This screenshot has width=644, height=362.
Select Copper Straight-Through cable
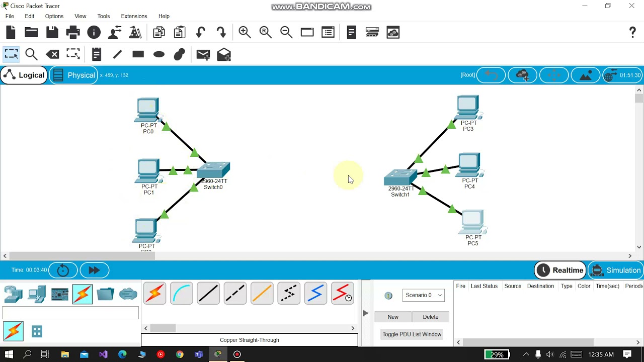tap(208, 294)
